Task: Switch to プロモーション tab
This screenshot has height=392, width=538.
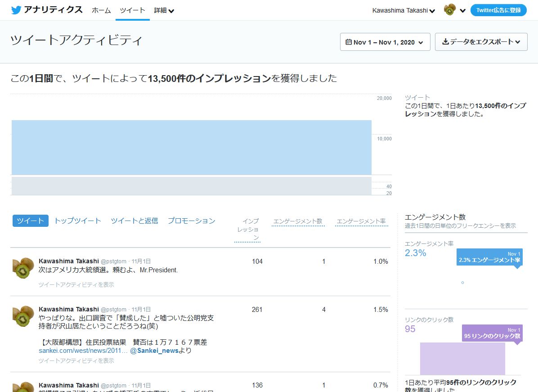Action: coord(192,221)
